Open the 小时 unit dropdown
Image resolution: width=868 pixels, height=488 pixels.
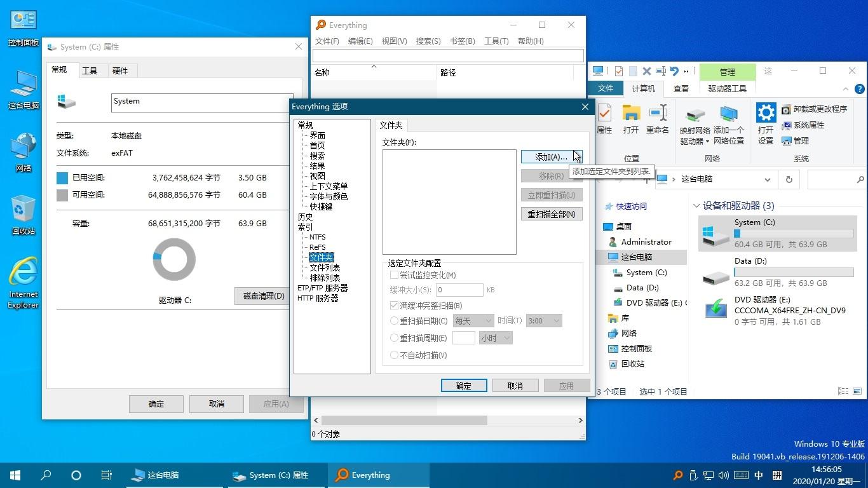coord(496,337)
